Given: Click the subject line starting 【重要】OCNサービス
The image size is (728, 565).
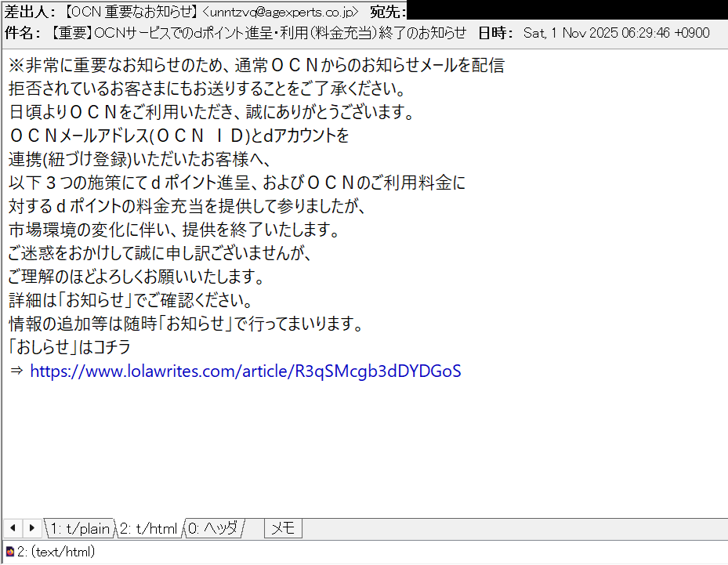Looking at the screenshot, I should pos(257,33).
